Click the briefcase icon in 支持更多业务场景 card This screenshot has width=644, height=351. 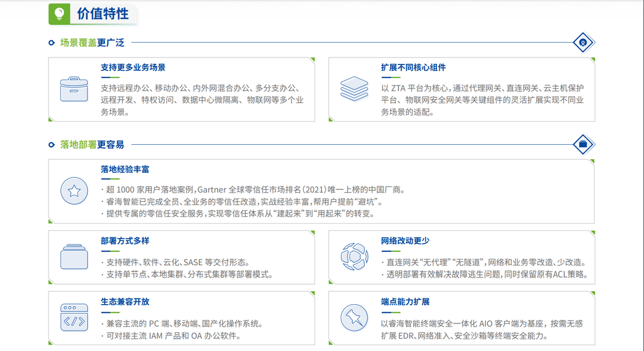(x=74, y=89)
